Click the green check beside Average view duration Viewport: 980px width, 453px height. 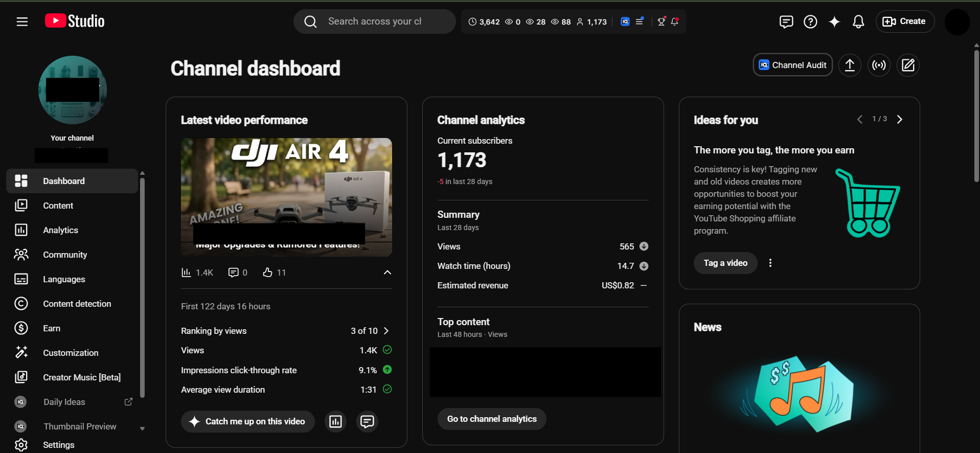pos(388,389)
